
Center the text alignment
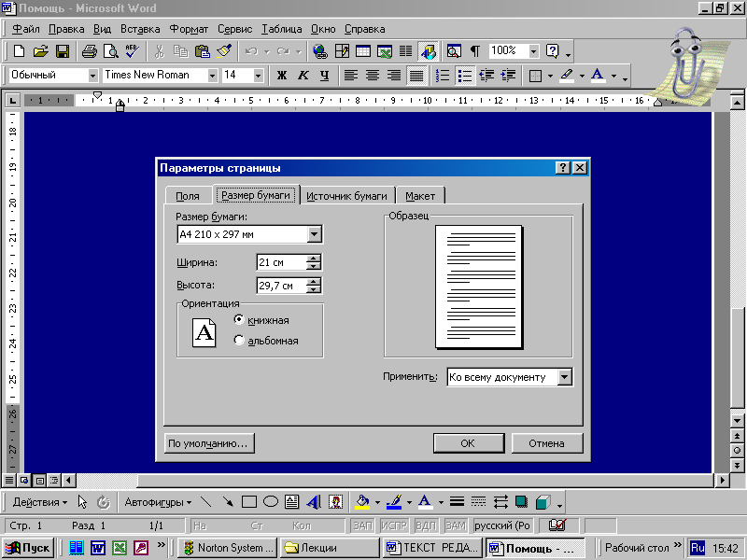coord(373,76)
